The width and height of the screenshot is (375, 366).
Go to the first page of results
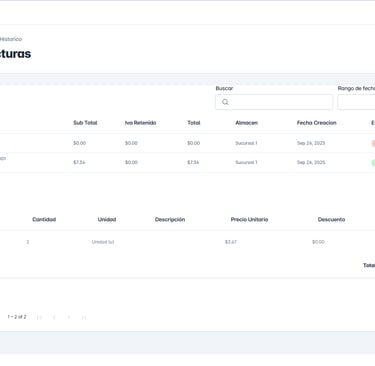point(39,317)
